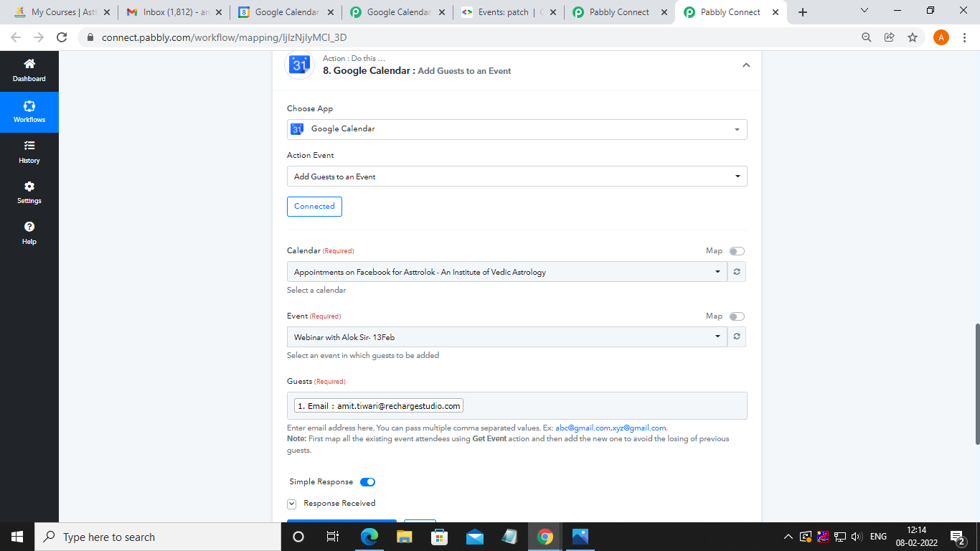Open Chrome's tab search chevron

point(864,11)
